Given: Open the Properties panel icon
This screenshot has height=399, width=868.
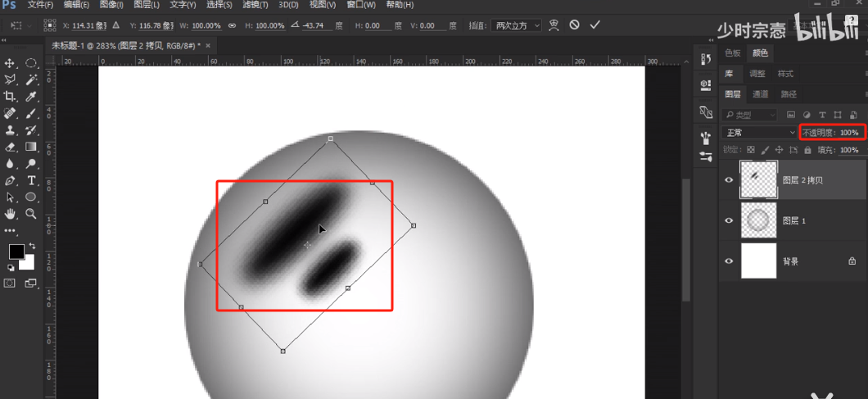Looking at the screenshot, I should tap(706, 84).
